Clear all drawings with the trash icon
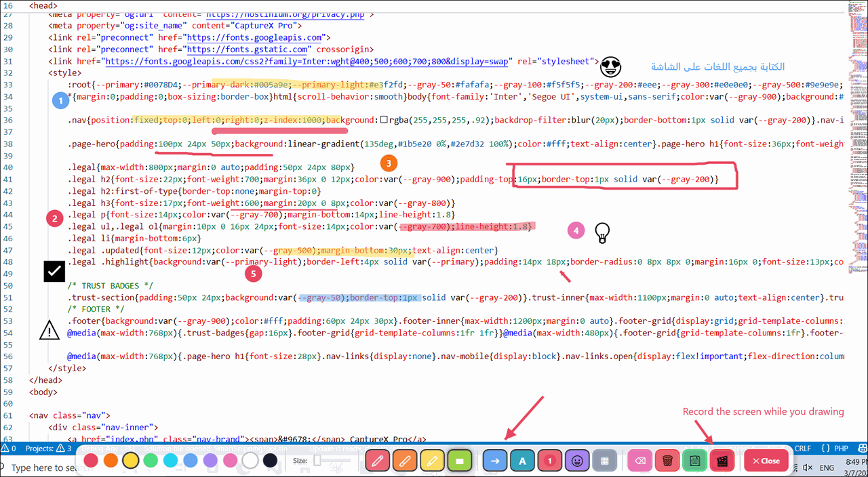Screen dimensions: 868x477 (667, 461)
